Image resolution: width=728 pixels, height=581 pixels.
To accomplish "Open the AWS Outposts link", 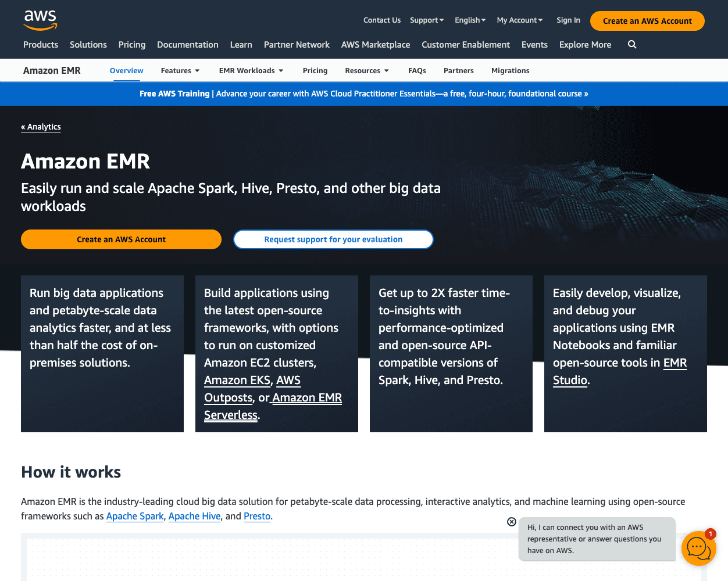I will coord(252,389).
